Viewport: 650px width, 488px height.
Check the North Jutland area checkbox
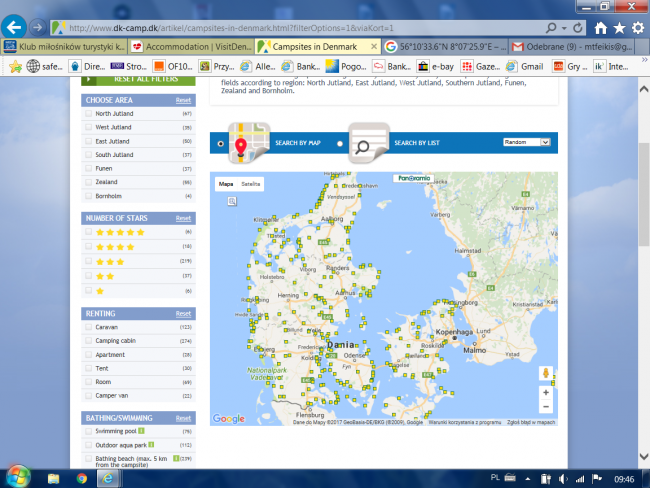[89, 114]
